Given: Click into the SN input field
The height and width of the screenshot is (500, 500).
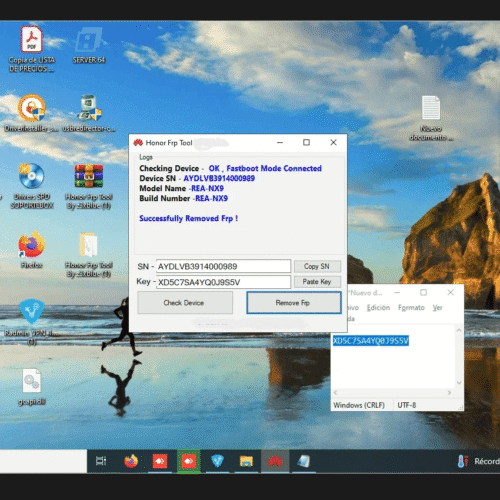Looking at the screenshot, I should pos(223,266).
